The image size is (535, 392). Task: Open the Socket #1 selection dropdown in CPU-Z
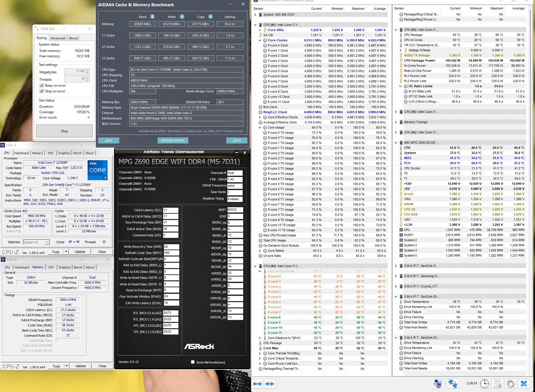(x=36, y=242)
